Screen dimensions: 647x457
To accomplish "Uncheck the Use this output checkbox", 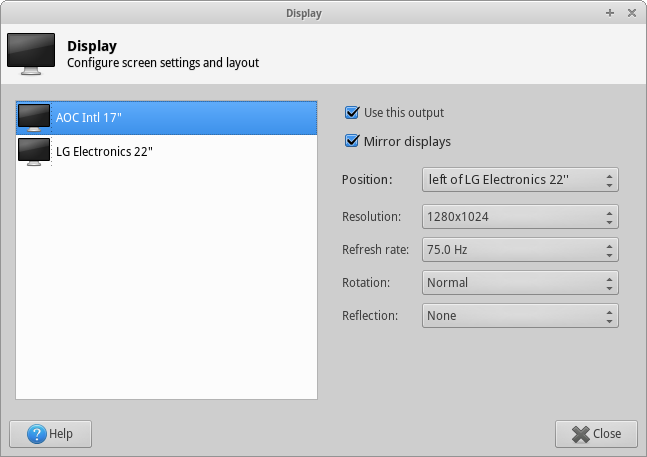I will coord(352,112).
